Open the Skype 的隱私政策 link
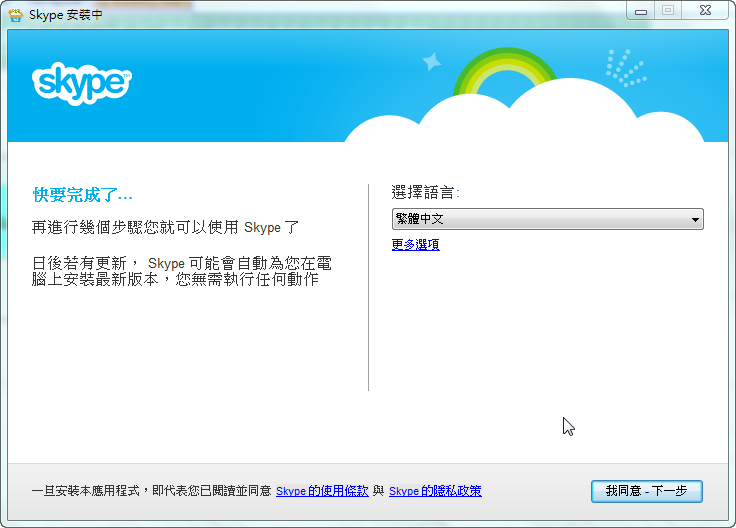This screenshot has width=736, height=528. [435, 491]
